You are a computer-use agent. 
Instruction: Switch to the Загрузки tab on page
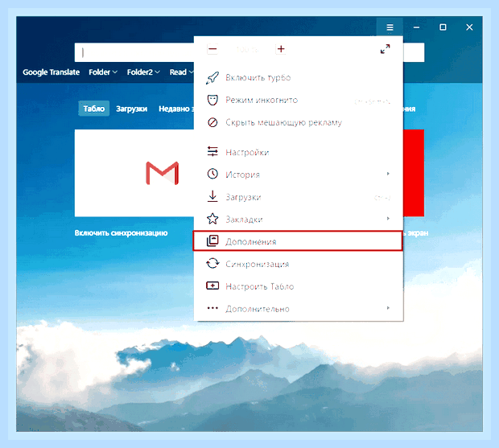tap(131, 109)
